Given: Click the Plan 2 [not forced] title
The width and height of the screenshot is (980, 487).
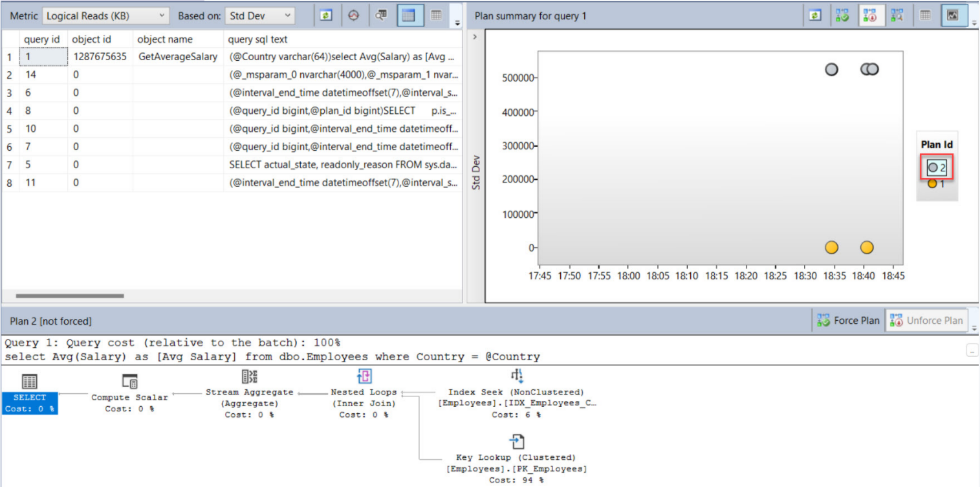Looking at the screenshot, I should [x=50, y=321].
